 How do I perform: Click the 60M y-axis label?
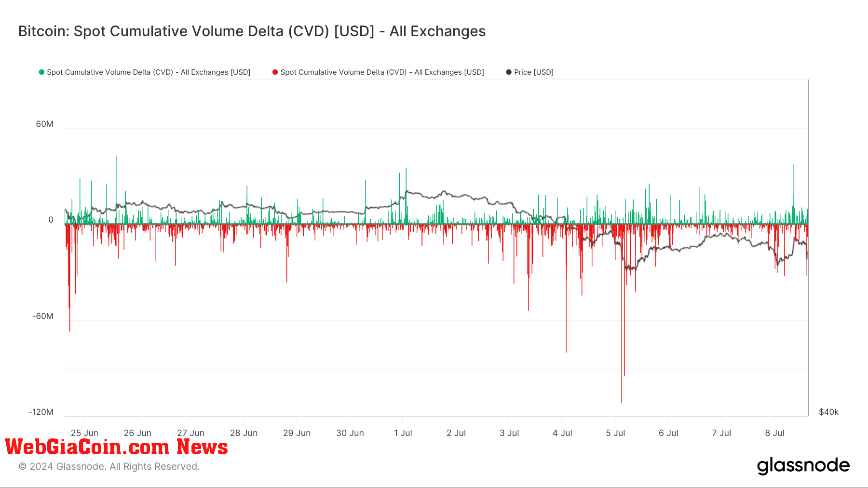44,124
